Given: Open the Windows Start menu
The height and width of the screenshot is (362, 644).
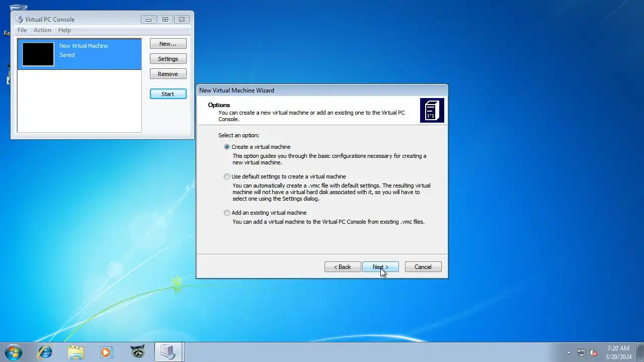Looking at the screenshot, I should [14, 352].
